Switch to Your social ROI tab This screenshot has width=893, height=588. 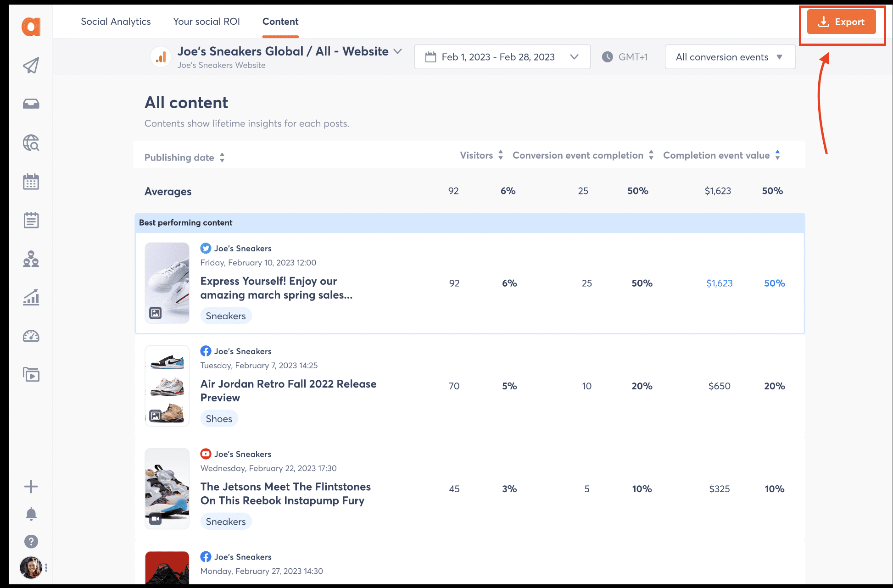[x=207, y=22]
